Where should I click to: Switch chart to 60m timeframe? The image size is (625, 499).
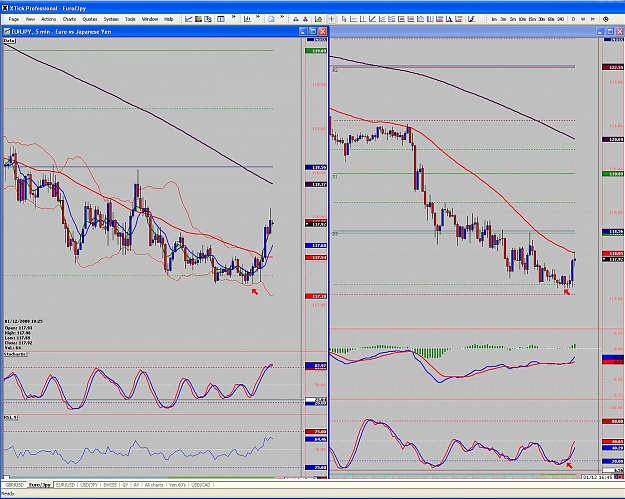(551, 19)
